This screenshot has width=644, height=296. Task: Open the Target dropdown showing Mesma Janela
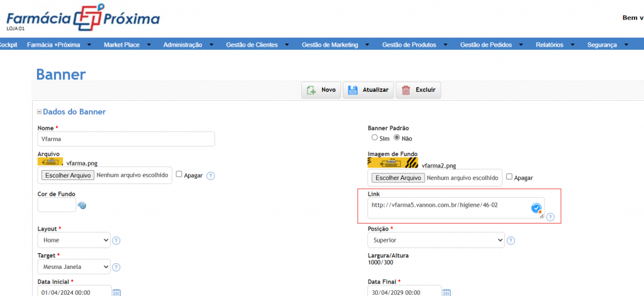pyautogui.click(x=74, y=267)
